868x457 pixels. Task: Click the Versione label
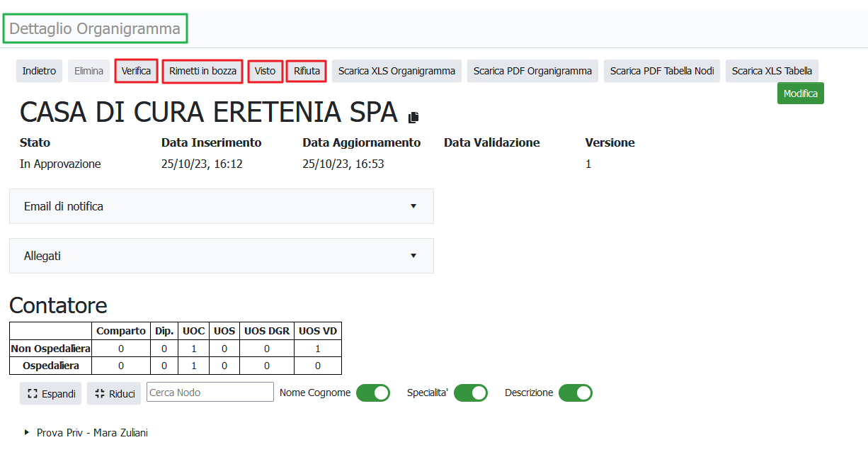click(610, 142)
